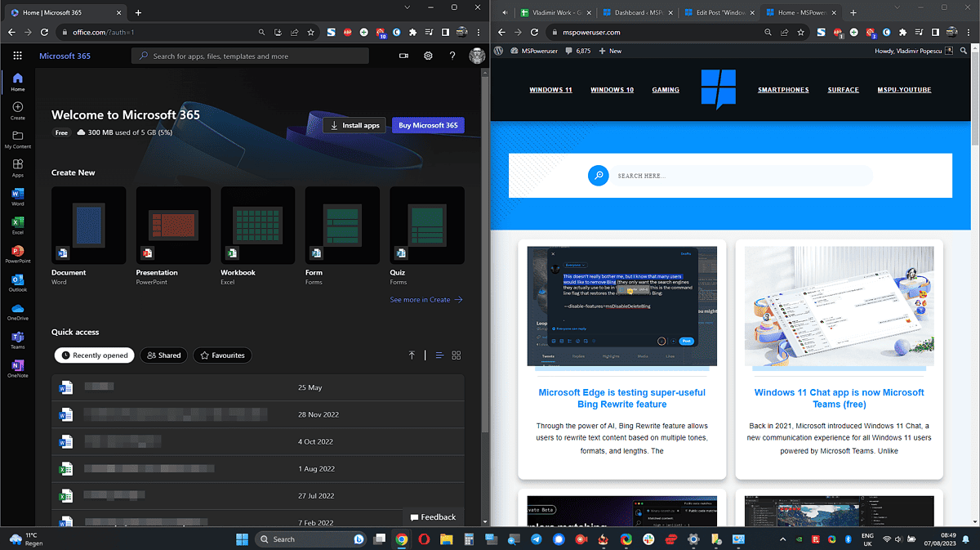980x550 pixels.
Task: Open Apps in the Microsoft 365 sidebar
Action: point(18,168)
